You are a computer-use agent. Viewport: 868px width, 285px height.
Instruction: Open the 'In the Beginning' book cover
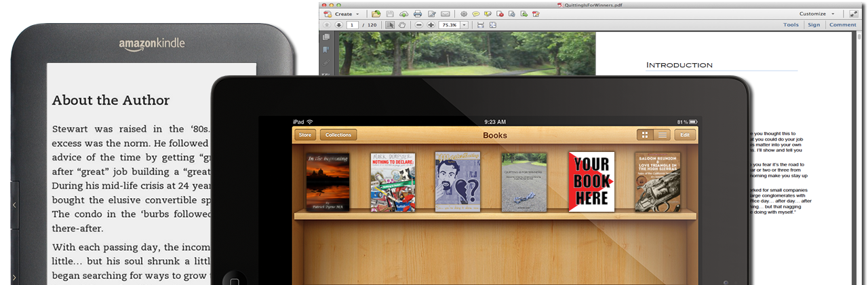[328, 182]
